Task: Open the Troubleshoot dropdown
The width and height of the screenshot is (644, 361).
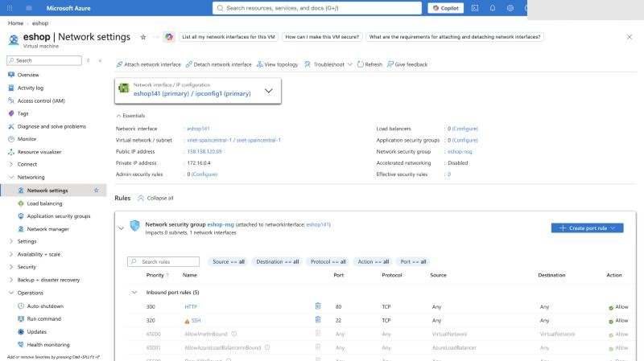Action: [x=328, y=64]
